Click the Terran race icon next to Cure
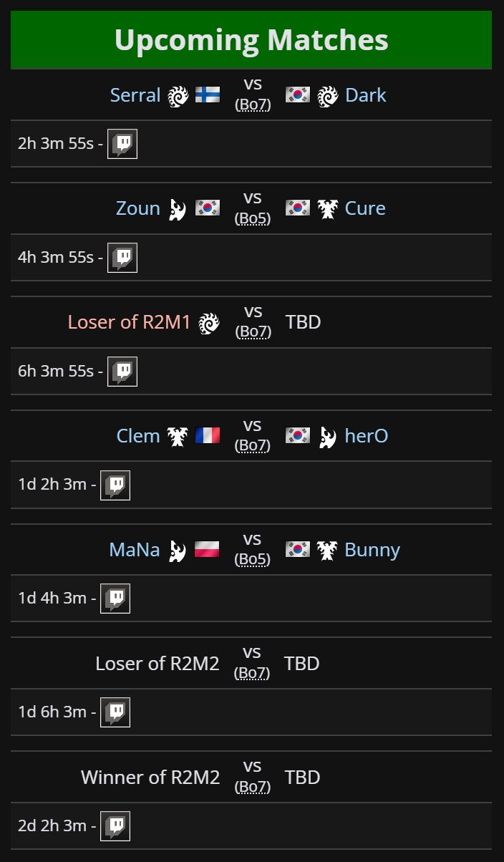The width and height of the screenshot is (504, 862). [327, 209]
